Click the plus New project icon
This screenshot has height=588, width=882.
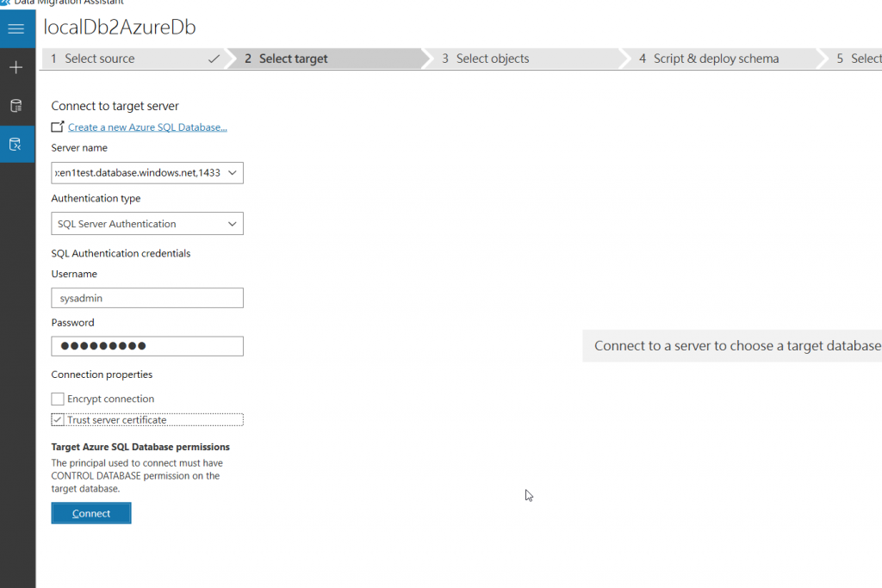point(16,67)
